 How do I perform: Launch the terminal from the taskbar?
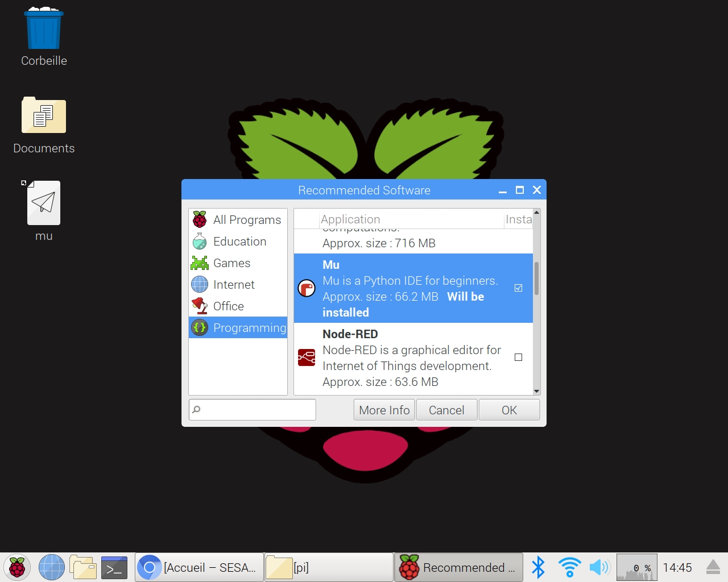(114, 567)
